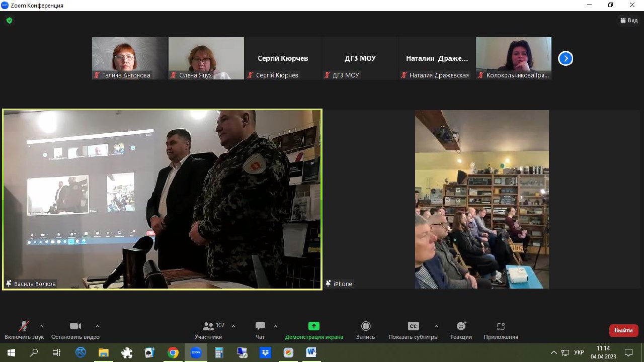Open the Вид view layout menu
Image resolution: width=644 pixels, height=362 pixels.
629,21
